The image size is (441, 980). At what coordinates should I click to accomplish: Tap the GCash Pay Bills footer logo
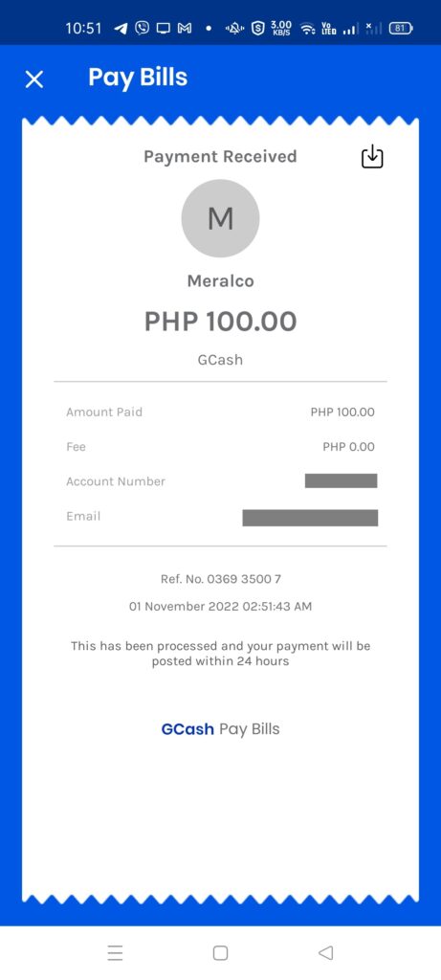point(220,728)
